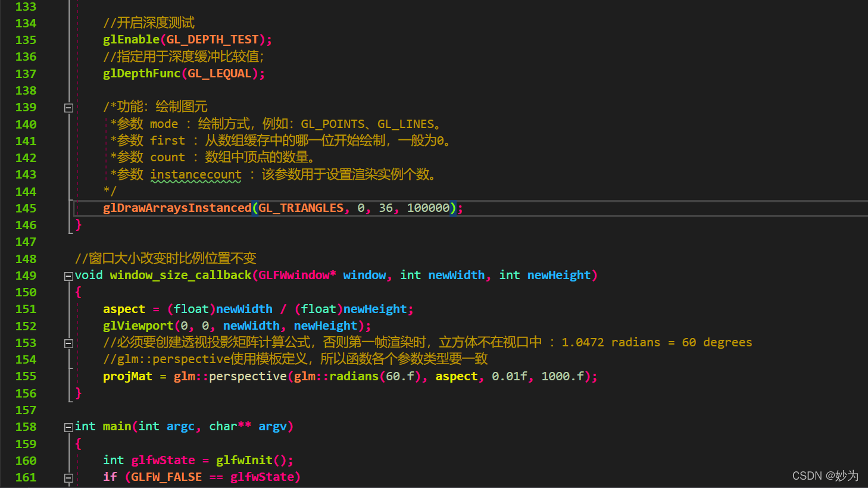Click GL_DEPTH_TEST constant
This screenshot has width=868, height=488.
[213, 39]
